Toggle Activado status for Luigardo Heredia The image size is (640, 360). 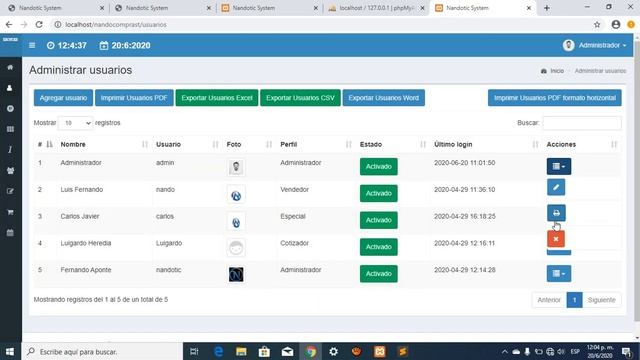tap(378, 247)
